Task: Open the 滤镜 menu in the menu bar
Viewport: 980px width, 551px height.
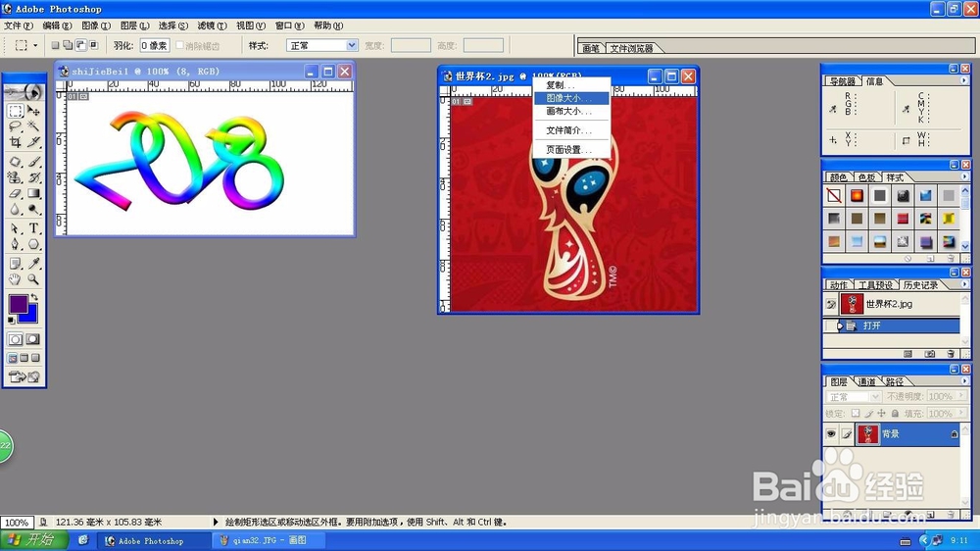Action: pyautogui.click(x=212, y=25)
